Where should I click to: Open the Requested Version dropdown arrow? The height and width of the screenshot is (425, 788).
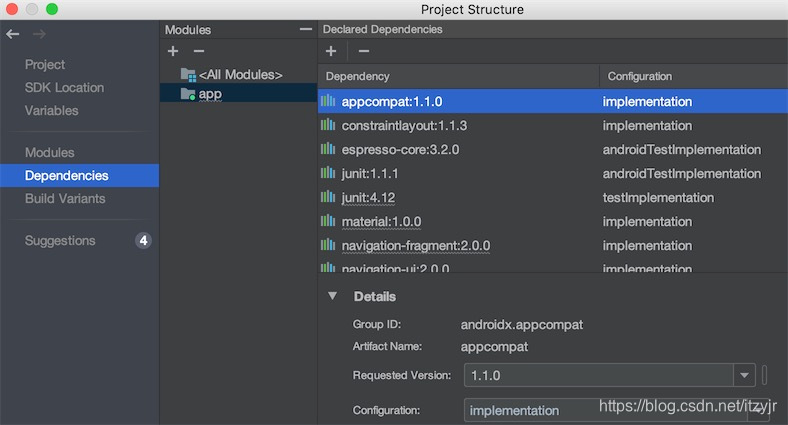pyautogui.click(x=743, y=376)
